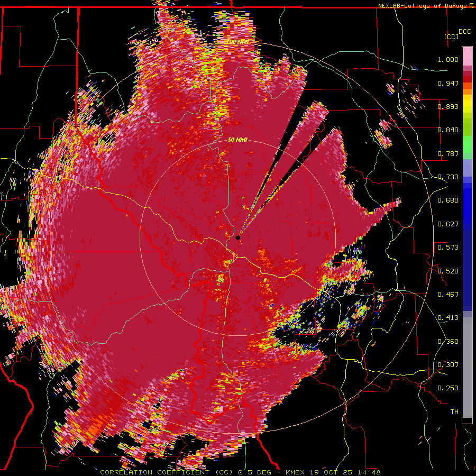This screenshot has height=476, width=476.
Task: Click the 100 NMI range ring label
Action: (x=237, y=42)
